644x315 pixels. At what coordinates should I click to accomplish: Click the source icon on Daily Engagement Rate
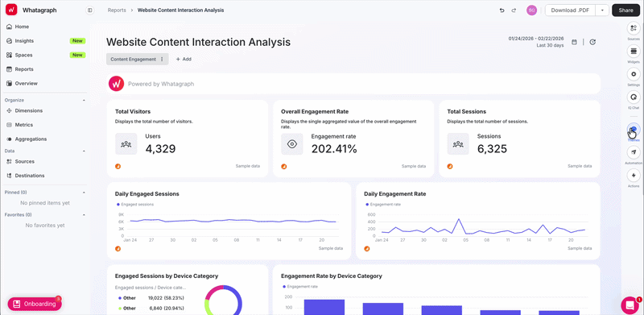(367, 249)
